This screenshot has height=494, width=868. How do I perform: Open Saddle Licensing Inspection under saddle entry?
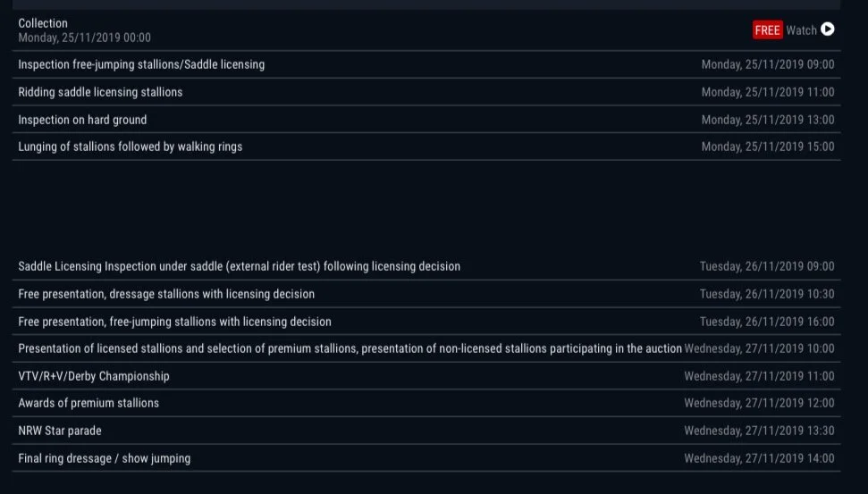426,266
